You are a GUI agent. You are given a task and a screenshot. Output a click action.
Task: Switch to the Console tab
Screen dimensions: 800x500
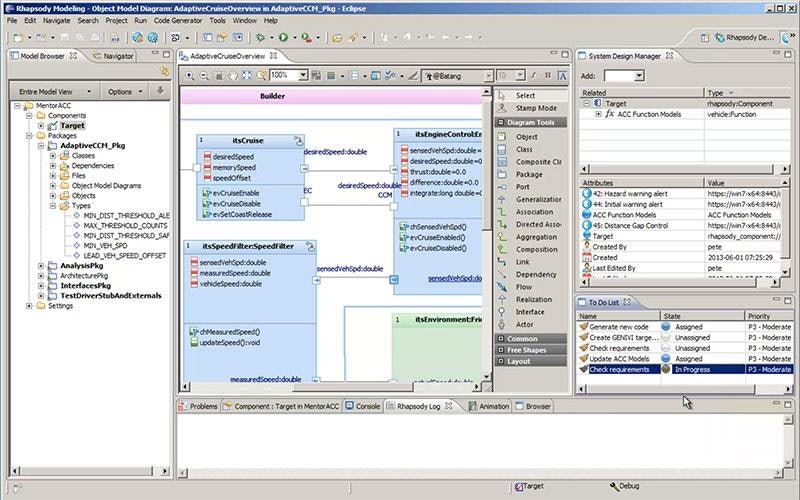[x=363, y=406]
